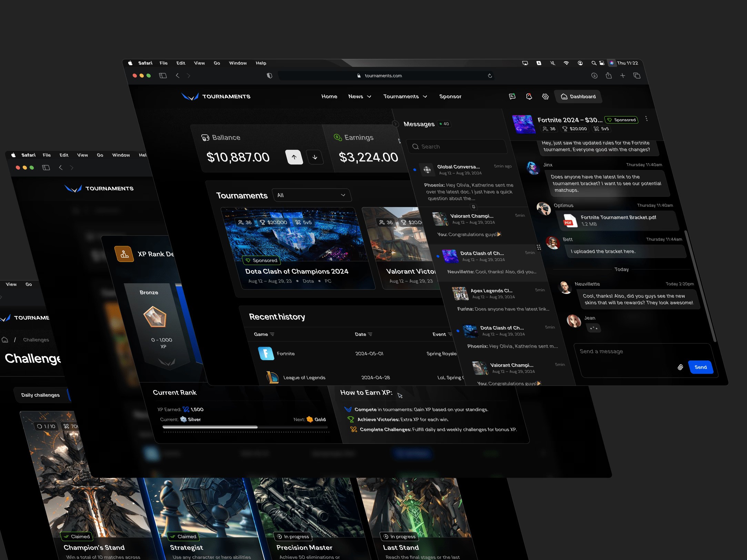Expand the Tournaments filter 'All' dropdown
The image size is (747, 560).
pyautogui.click(x=311, y=195)
